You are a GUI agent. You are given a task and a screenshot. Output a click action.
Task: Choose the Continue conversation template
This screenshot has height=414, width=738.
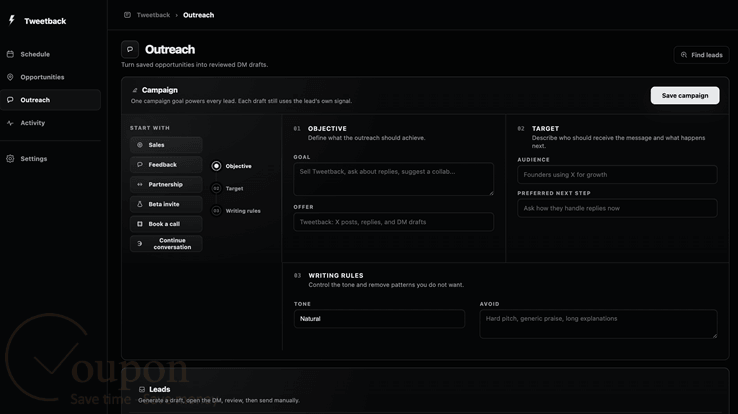(x=166, y=244)
